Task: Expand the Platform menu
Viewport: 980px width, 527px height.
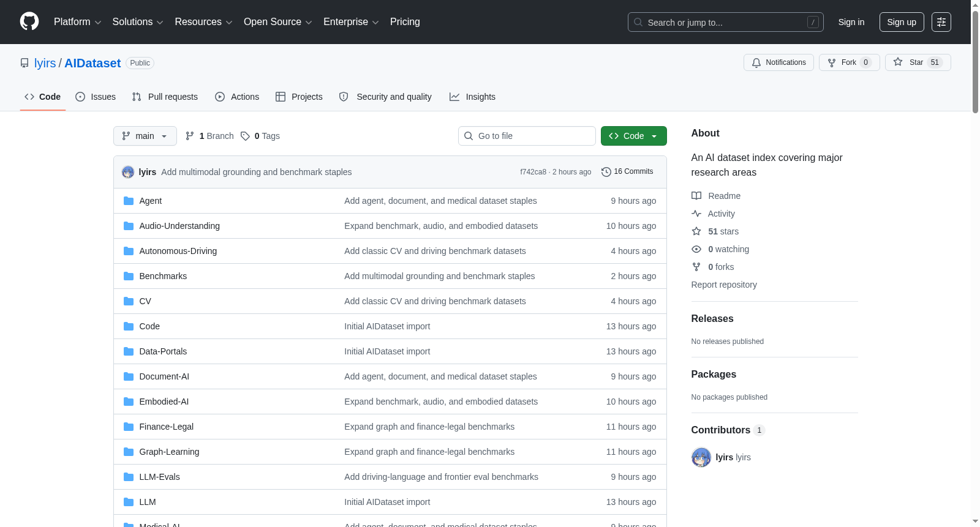Action: click(x=77, y=22)
